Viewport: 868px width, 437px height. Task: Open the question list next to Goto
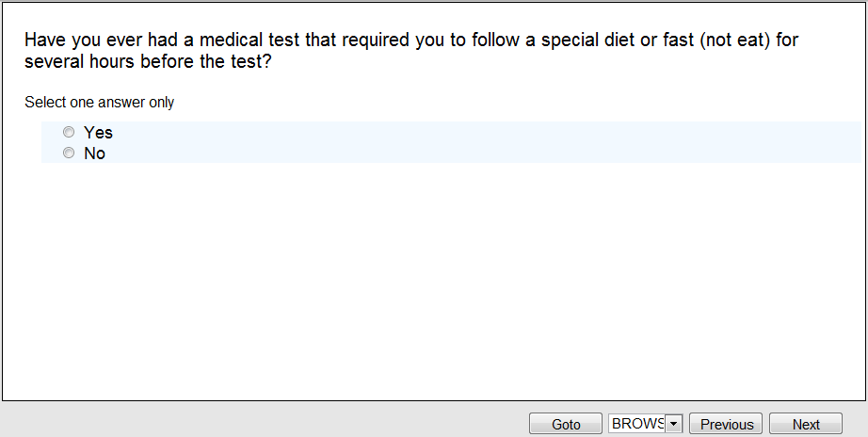pos(674,424)
